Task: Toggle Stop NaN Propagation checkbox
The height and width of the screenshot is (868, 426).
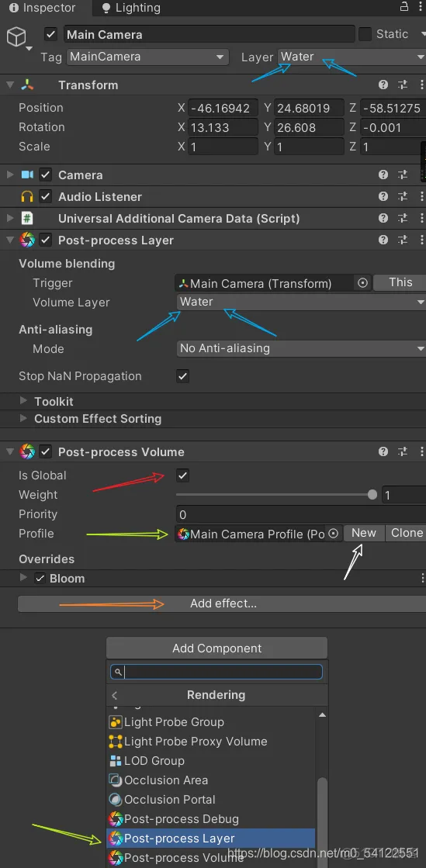Action: 183,376
